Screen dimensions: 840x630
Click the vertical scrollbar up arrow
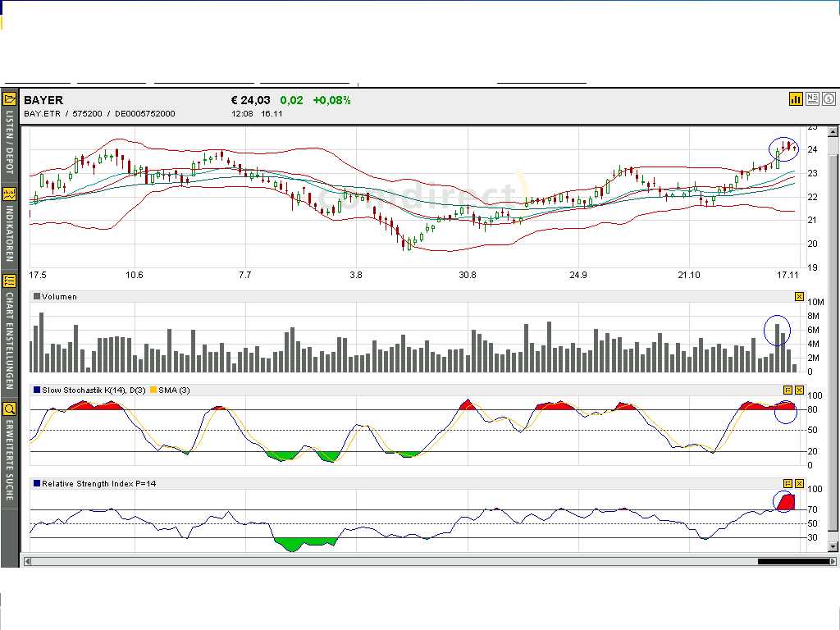tap(833, 132)
